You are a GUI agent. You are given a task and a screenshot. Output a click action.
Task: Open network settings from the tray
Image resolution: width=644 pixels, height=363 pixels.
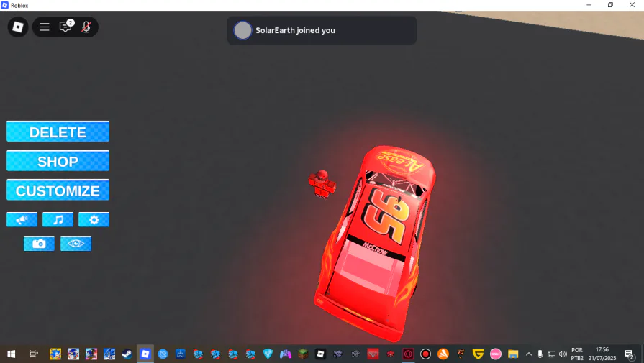[x=552, y=354]
